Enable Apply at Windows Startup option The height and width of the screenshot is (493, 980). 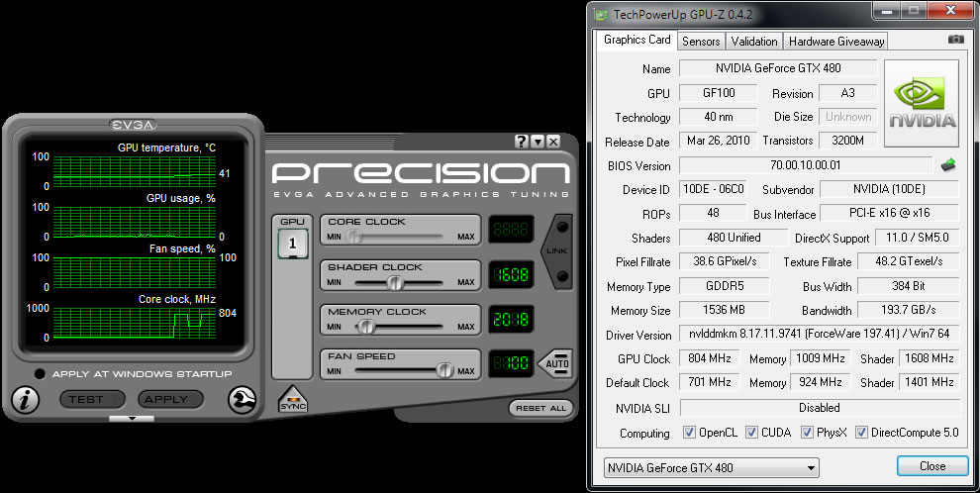pyautogui.click(x=40, y=373)
